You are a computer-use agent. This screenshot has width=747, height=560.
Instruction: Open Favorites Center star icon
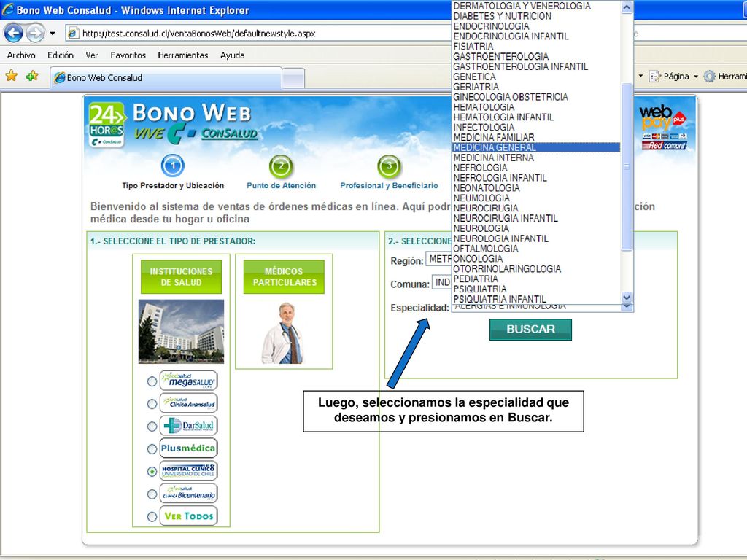[11, 76]
